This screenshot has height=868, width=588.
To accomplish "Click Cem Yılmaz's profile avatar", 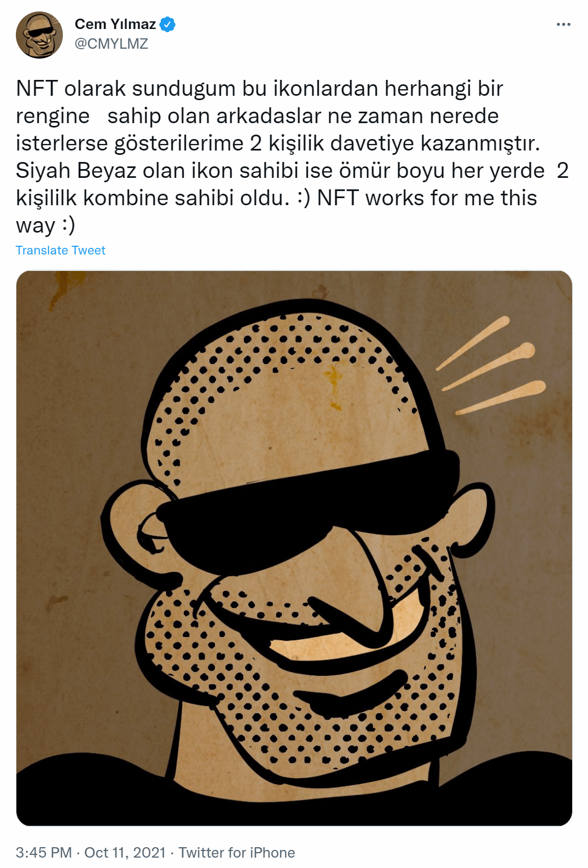I will coord(39,35).
